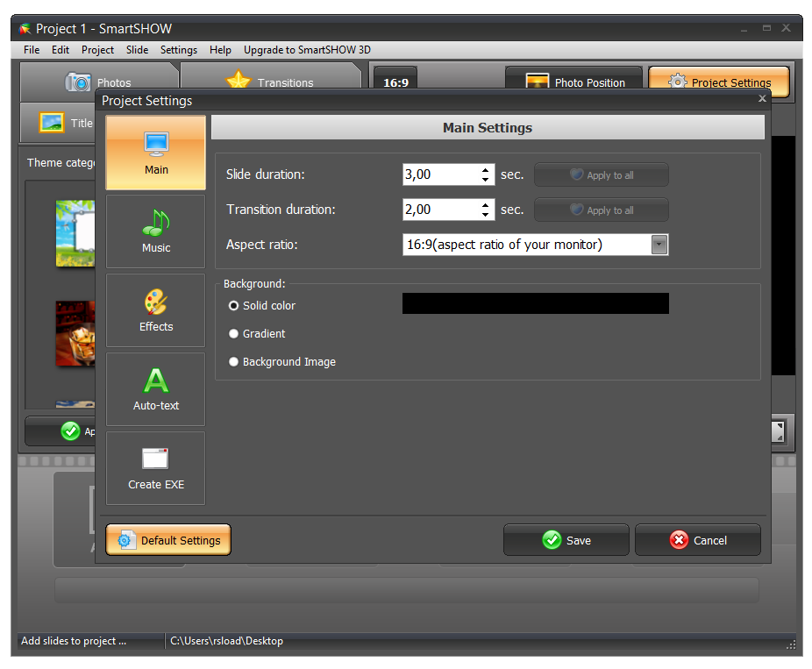Click Upgrade to SmartSHOW 3D menu item

[307, 50]
